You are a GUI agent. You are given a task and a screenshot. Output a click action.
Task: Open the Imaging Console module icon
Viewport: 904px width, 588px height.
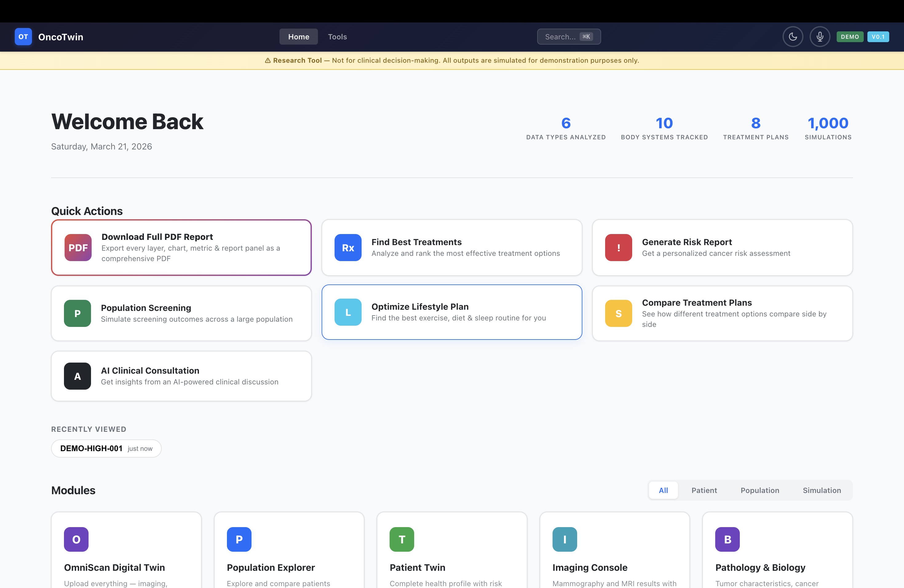pos(565,539)
